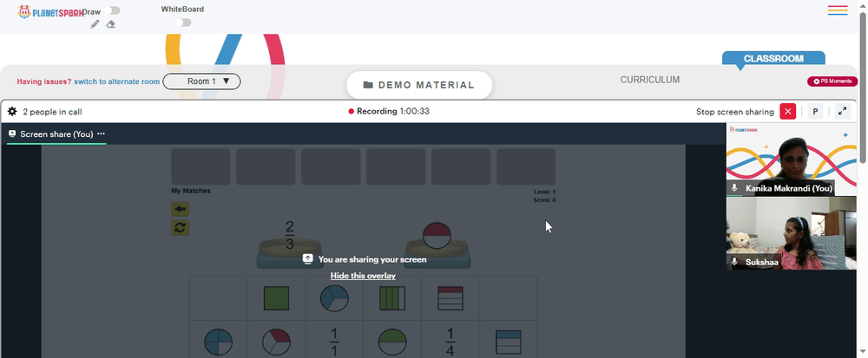
Task: Click the blue-top rectangle tile
Action: (508, 342)
